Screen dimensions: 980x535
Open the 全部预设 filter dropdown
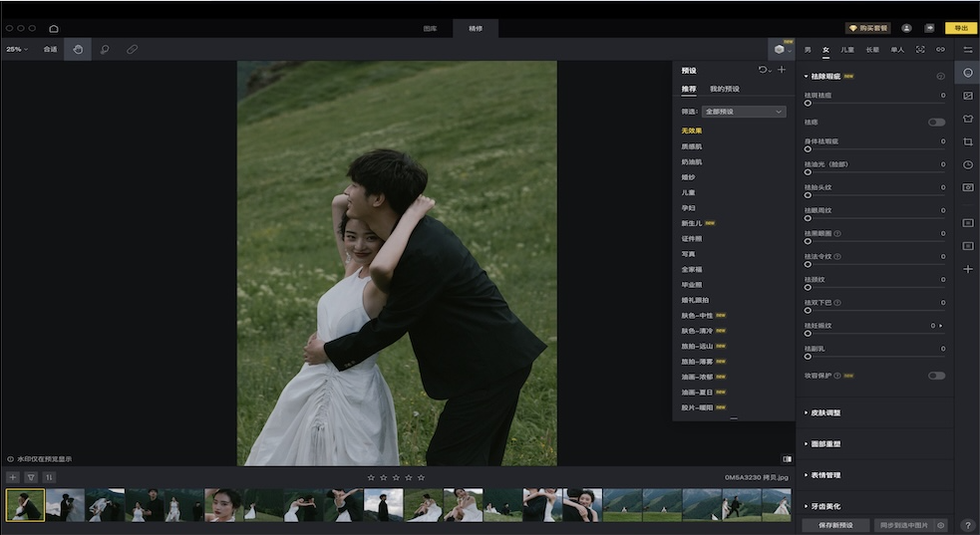pos(743,112)
